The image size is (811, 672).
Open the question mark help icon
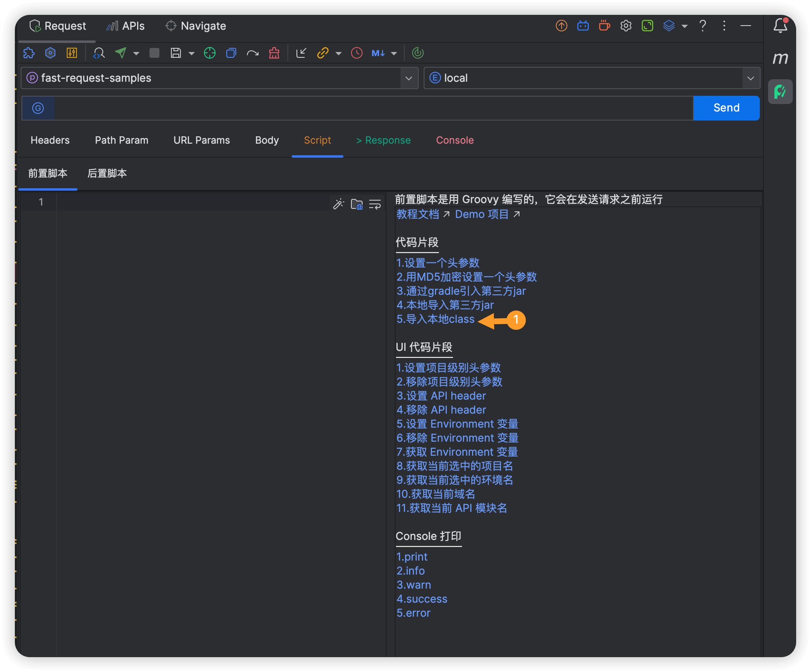pyautogui.click(x=703, y=26)
